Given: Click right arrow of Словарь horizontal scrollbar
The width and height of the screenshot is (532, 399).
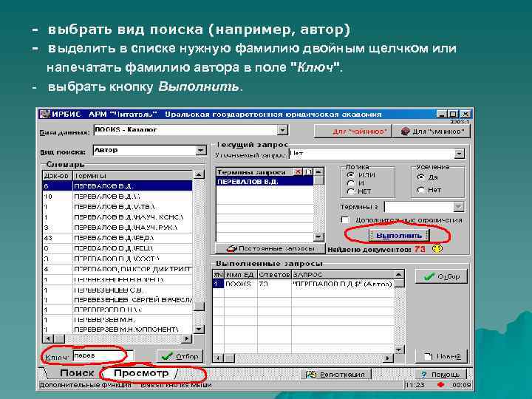Looking at the screenshot, I should click(187, 338).
